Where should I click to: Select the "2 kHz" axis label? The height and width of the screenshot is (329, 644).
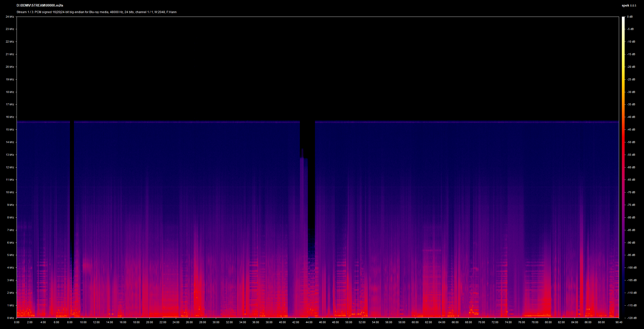[11, 293]
